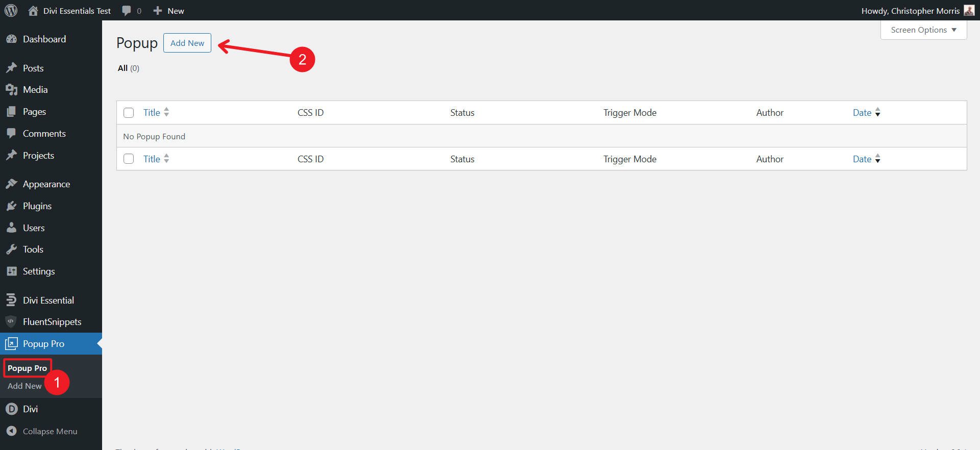
Task: Click the Comments speech bubble sidebar icon
Action: click(x=11, y=134)
